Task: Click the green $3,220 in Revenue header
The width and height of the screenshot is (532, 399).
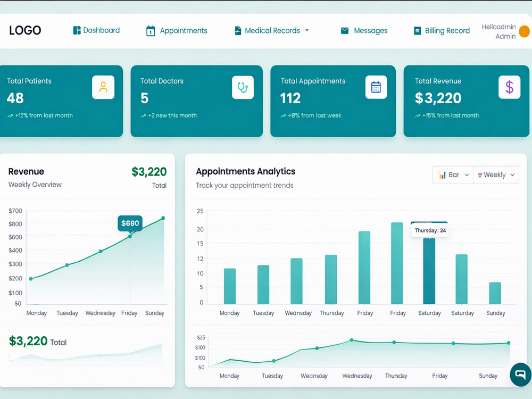Action: 149,172
